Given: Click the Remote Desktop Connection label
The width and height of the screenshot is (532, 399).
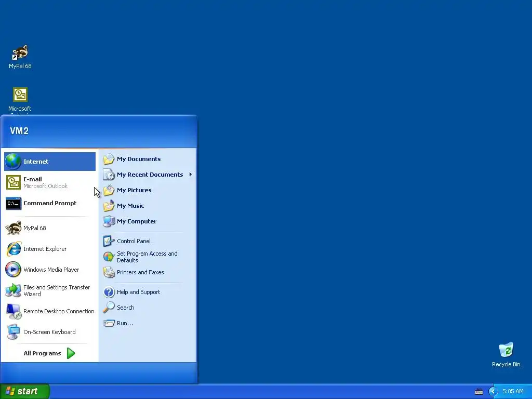Looking at the screenshot, I should [59, 311].
